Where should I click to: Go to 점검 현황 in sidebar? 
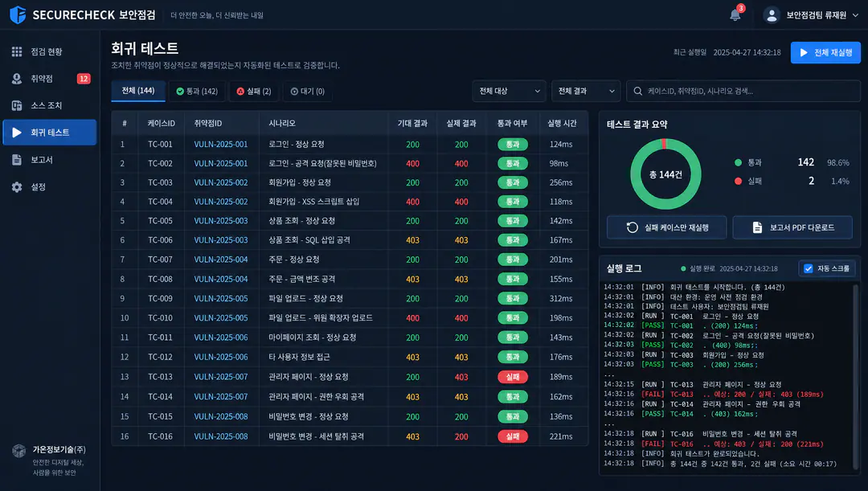(x=50, y=51)
